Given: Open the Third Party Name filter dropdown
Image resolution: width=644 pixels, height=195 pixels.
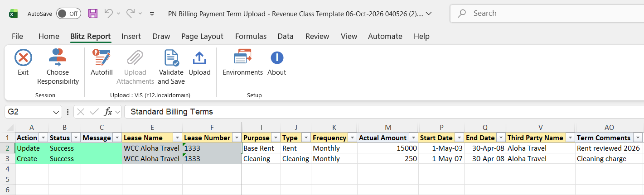Looking at the screenshot, I should 570,138.
